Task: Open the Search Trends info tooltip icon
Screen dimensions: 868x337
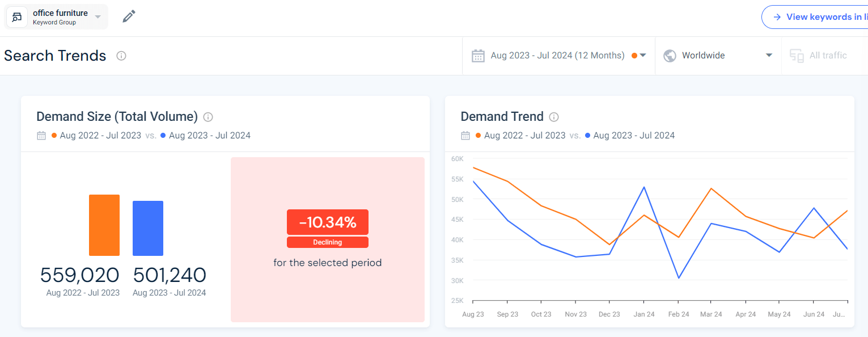Action: pyautogui.click(x=121, y=56)
